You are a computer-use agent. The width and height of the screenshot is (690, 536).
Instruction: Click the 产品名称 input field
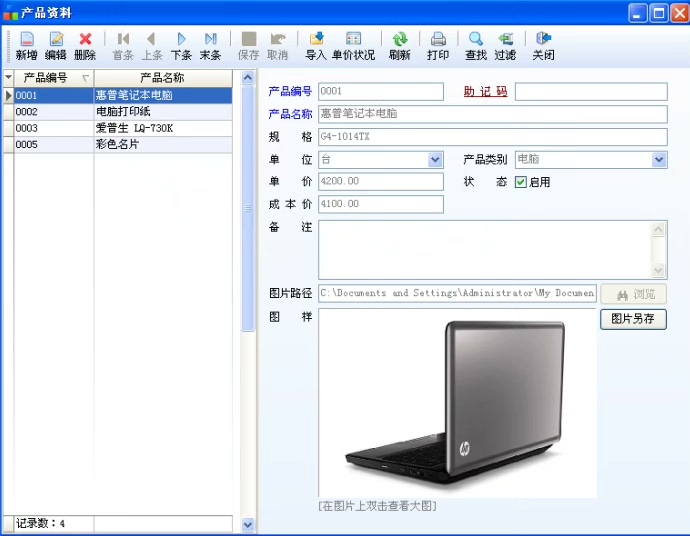pyautogui.click(x=492, y=114)
